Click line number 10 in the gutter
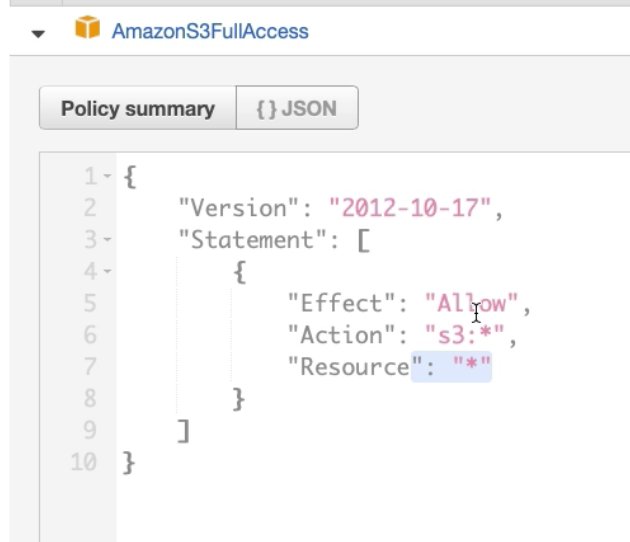This screenshot has height=542, width=630. (x=87, y=462)
